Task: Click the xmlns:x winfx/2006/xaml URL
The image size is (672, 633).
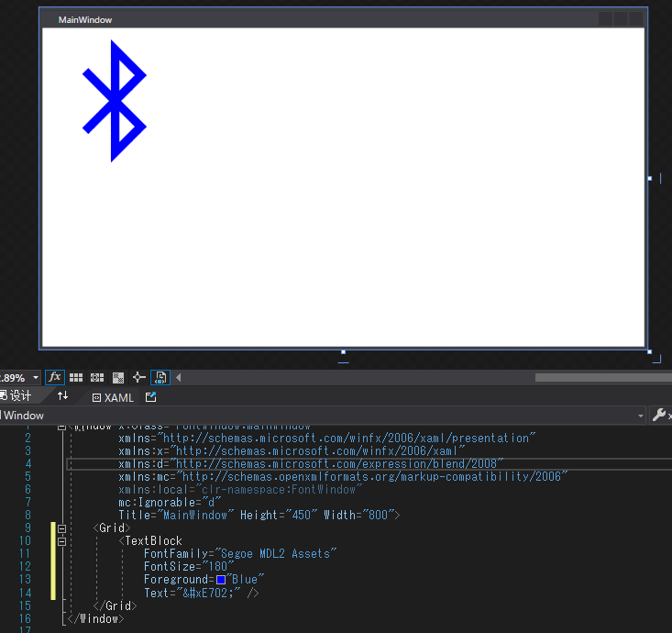Action: pyautogui.click(x=317, y=450)
